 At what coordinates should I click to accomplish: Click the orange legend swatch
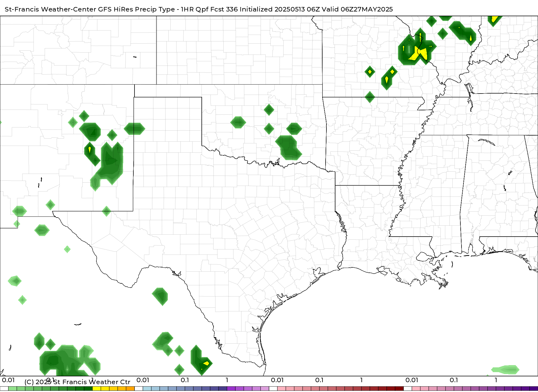click(x=130, y=389)
